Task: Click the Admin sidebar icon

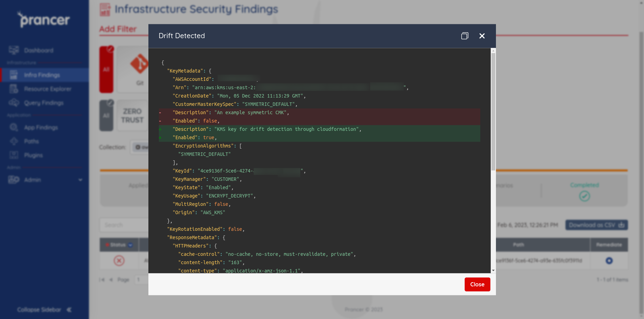Action: point(14,179)
